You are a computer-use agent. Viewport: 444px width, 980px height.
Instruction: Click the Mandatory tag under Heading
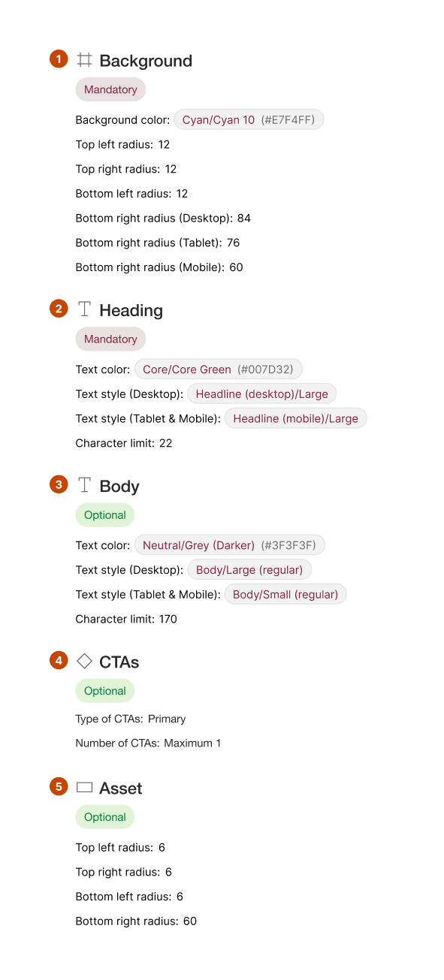click(x=110, y=339)
